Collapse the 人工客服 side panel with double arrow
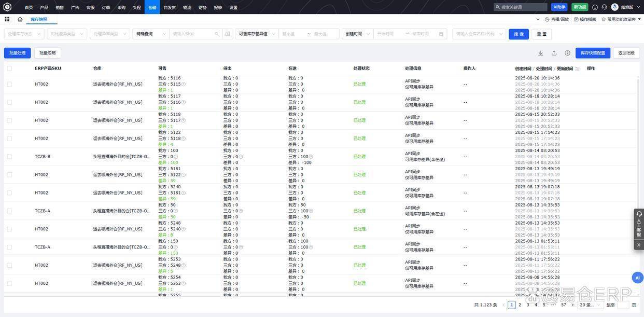 tap(639, 245)
